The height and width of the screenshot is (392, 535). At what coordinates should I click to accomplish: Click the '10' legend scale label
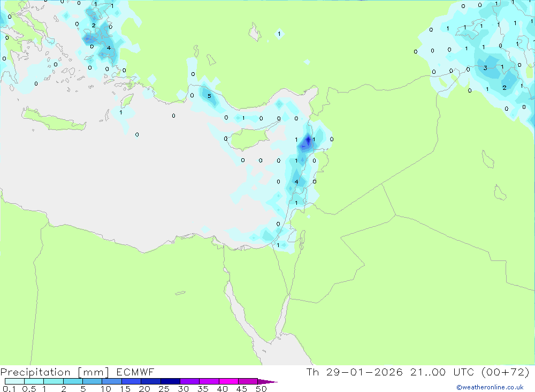pos(106,389)
